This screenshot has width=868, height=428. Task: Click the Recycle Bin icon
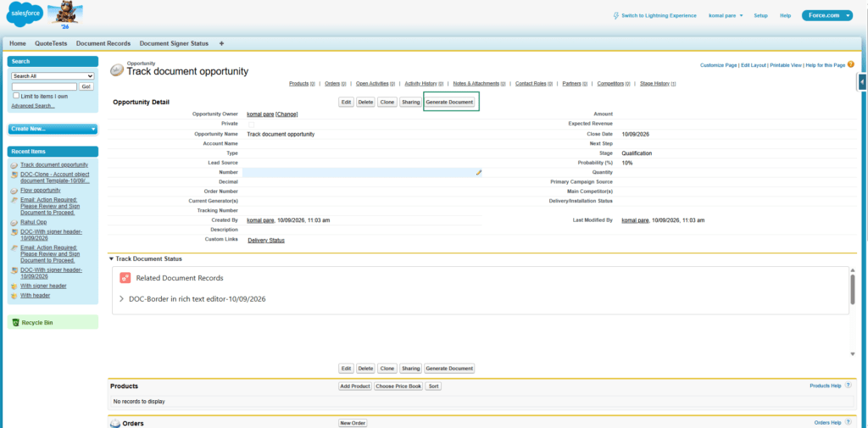(16, 322)
